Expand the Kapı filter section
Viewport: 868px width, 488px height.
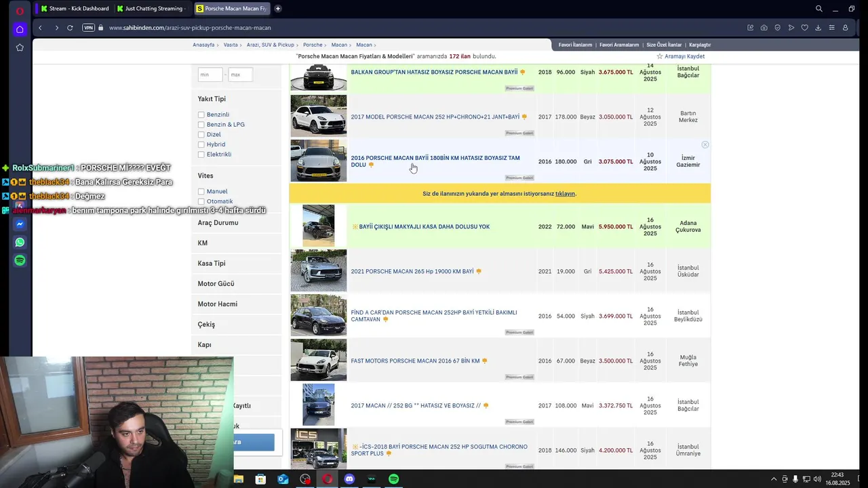(x=236, y=344)
